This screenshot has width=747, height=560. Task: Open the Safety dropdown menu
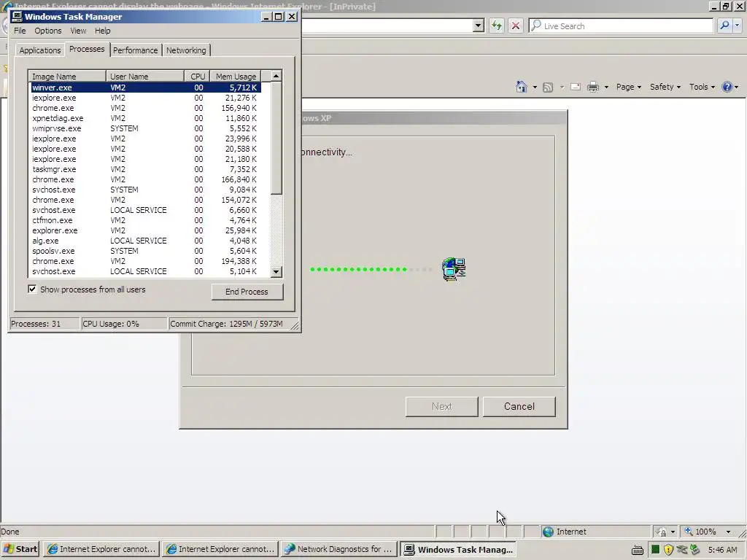pyautogui.click(x=665, y=87)
